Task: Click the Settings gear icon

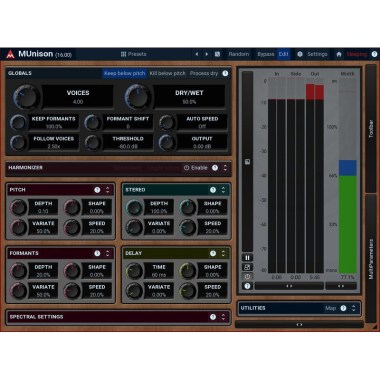Action: click(x=300, y=54)
